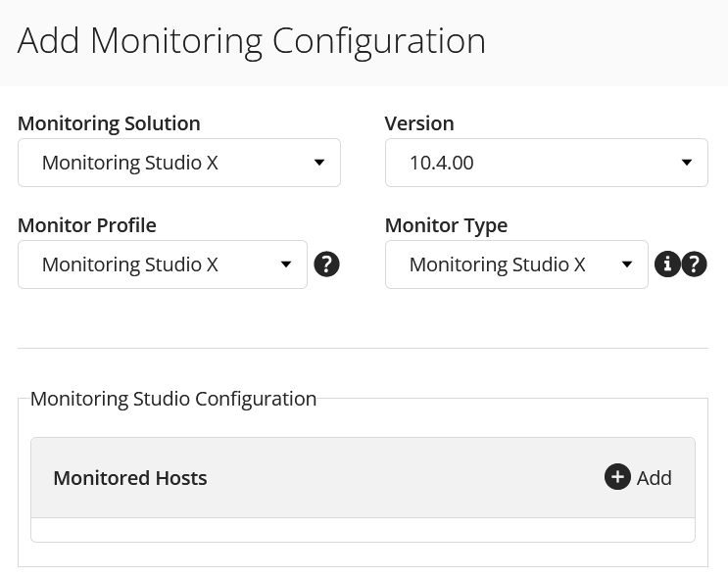Open the Monitoring Solution dropdown

(x=179, y=163)
